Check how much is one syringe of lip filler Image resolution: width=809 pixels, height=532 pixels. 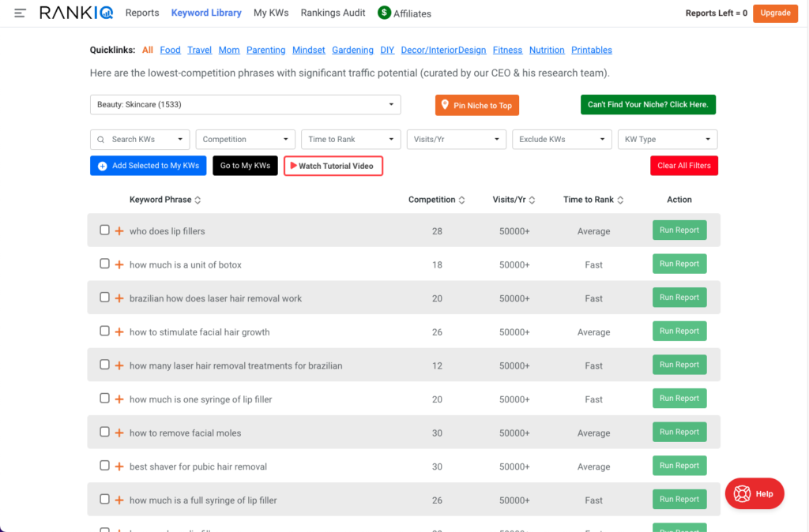(105, 398)
